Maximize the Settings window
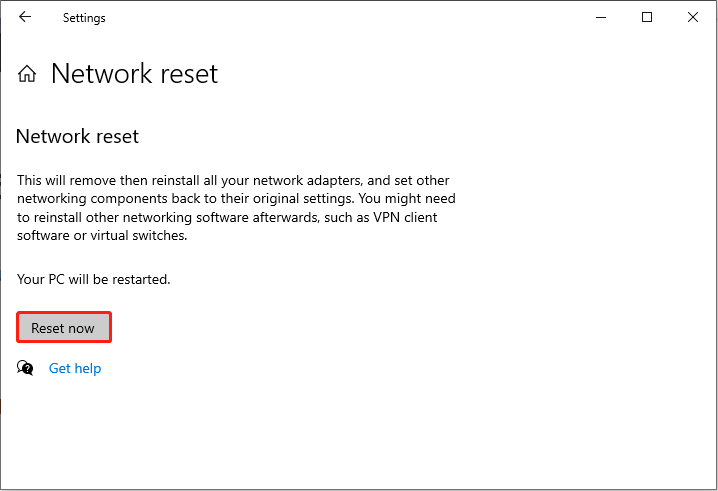Image resolution: width=718 pixels, height=491 pixels. click(x=647, y=17)
